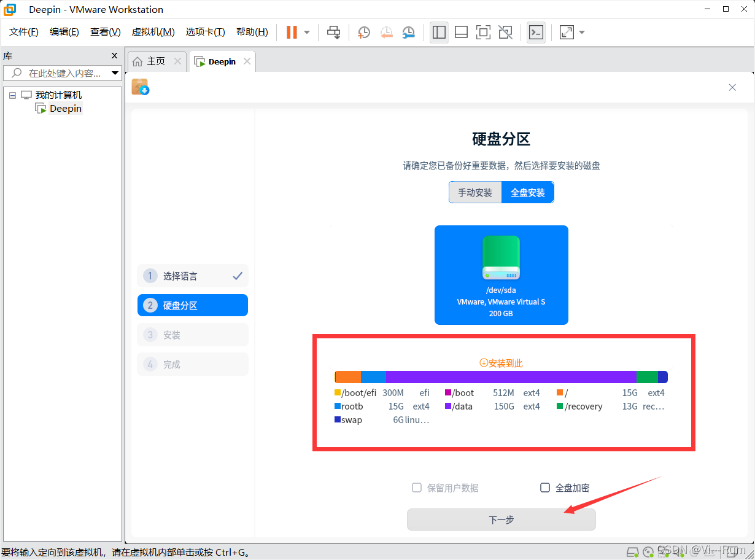Close the Deepin installer window
Image resolution: width=755 pixels, height=560 pixels.
(732, 88)
